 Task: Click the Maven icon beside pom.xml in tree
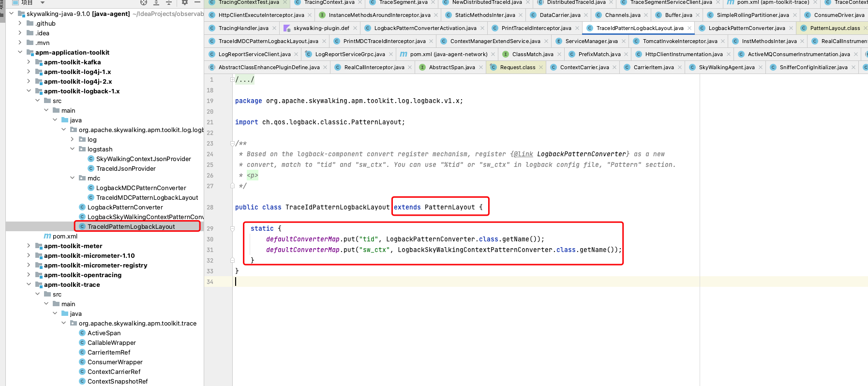[x=47, y=236]
